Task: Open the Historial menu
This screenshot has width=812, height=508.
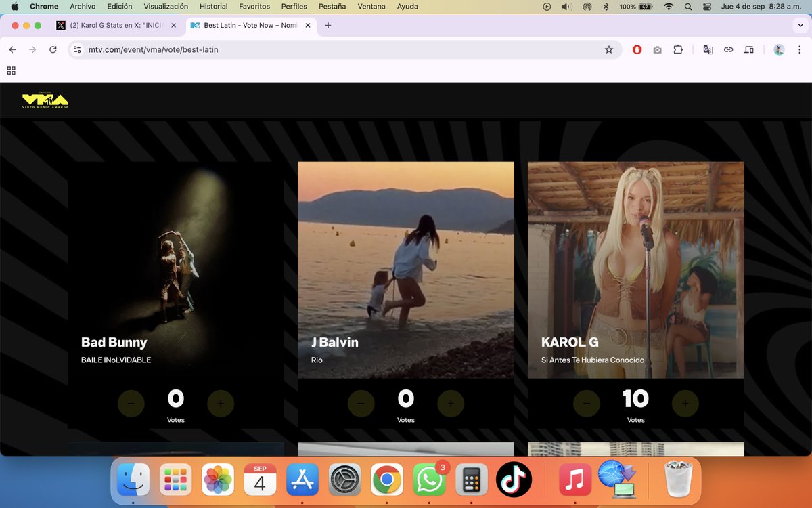Action: click(x=214, y=6)
